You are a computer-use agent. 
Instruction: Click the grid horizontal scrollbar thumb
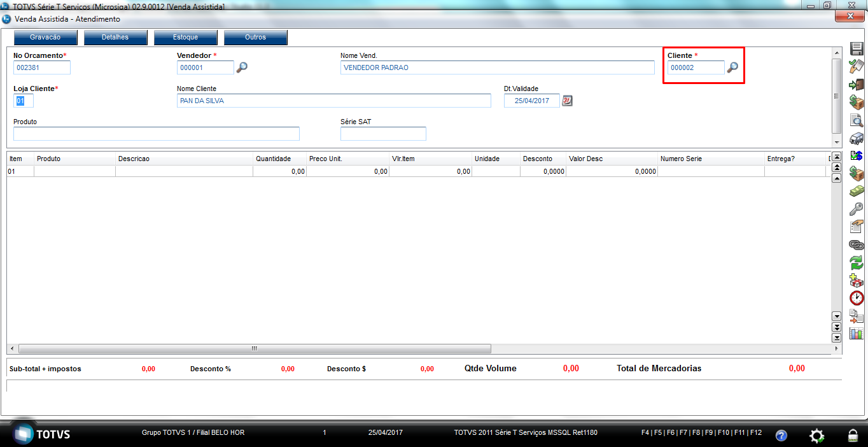[x=255, y=349]
